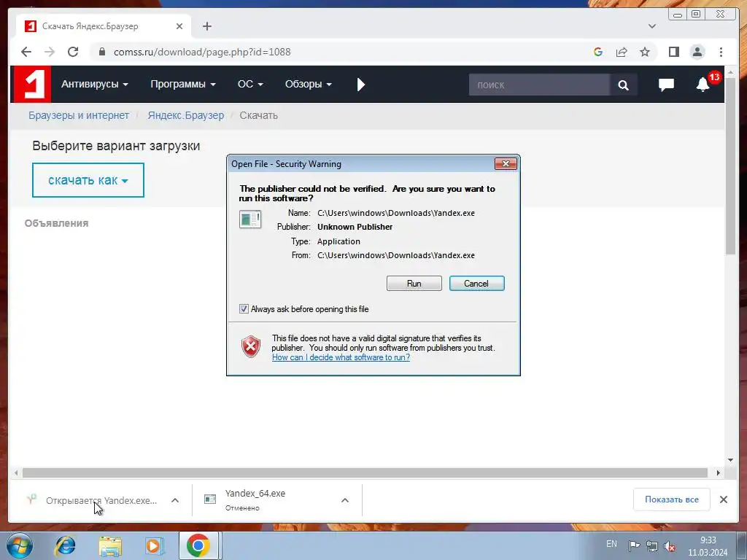This screenshot has width=747, height=560.
Task: Open How can I decide what software to run link
Action: (341, 357)
